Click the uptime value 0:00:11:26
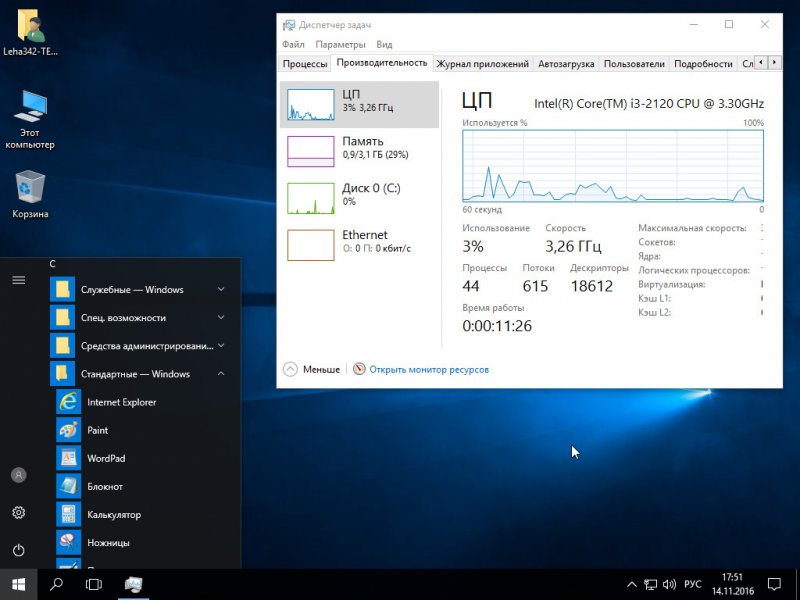The image size is (800, 600). 497,326
